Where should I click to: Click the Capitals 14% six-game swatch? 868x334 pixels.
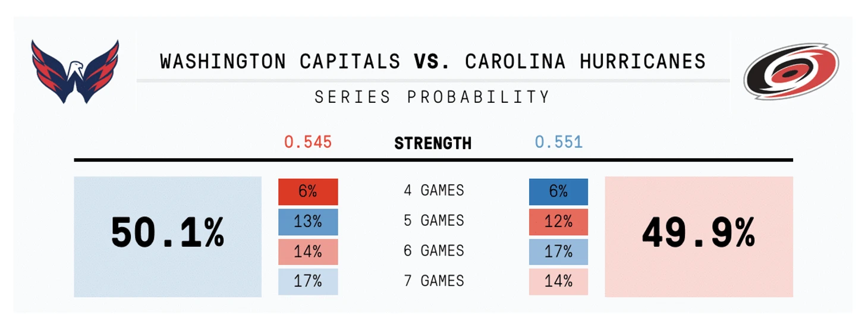click(x=308, y=251)
